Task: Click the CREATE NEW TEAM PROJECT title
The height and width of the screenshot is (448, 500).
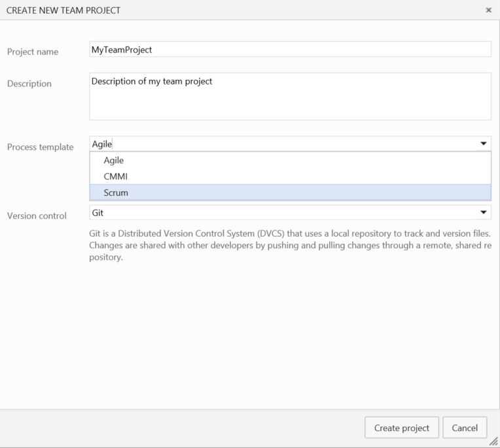Action: click(63, 10)
